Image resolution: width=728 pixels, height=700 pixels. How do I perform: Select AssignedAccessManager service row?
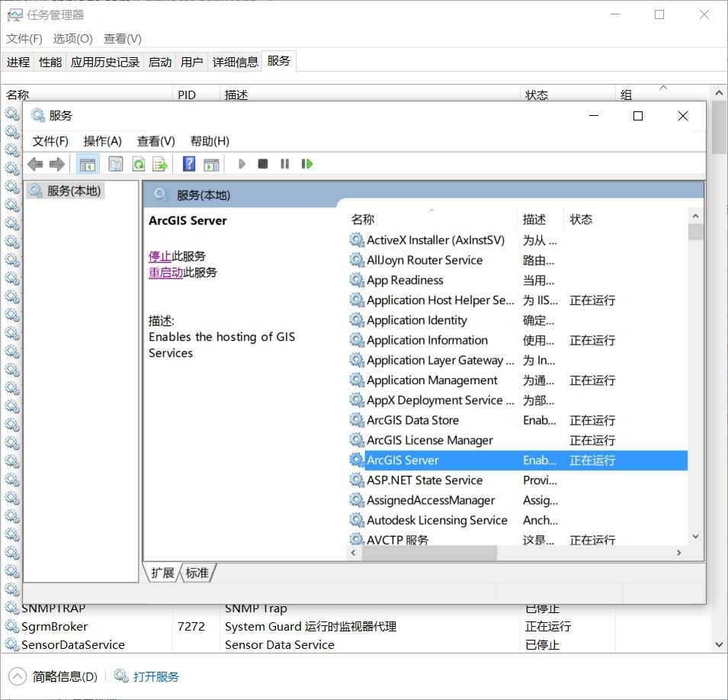coord(517,499)
